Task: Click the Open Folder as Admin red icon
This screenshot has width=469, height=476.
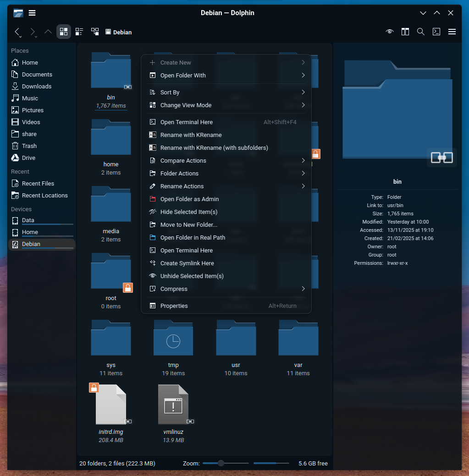Action: tap(153, 199)
